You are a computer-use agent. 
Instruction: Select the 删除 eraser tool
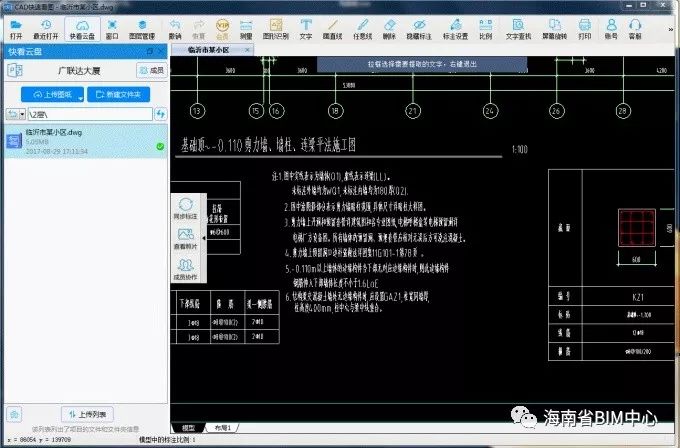(x=389, y=29)
